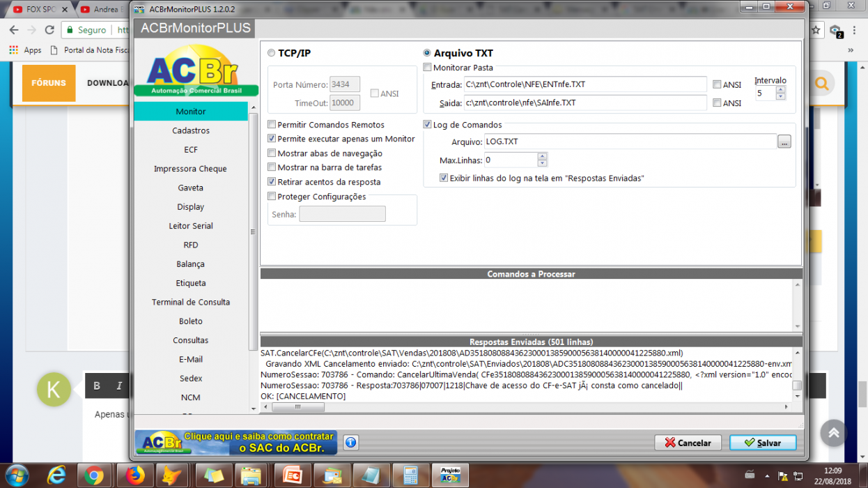Select the TCP/IP radio option
The width and height of the screenshot is (868, 488).
coord(272,53)
